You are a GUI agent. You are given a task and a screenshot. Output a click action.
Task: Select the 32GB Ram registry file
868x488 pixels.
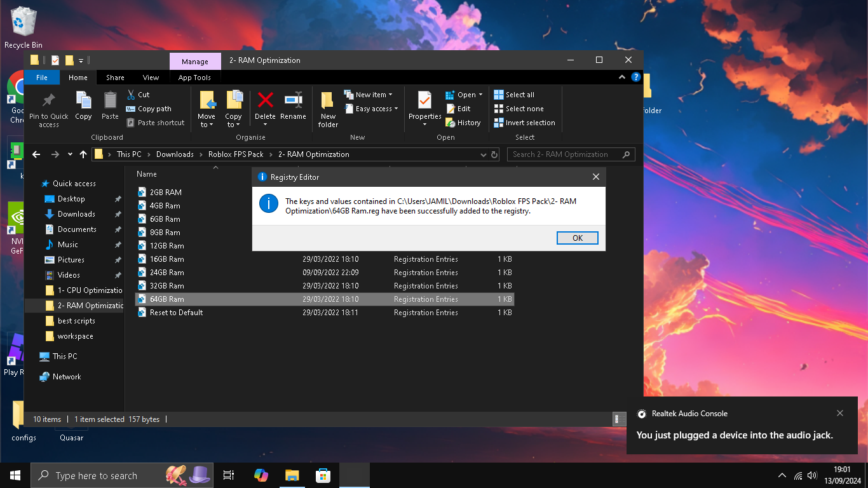pyautogui.click(x=324, y=286)
